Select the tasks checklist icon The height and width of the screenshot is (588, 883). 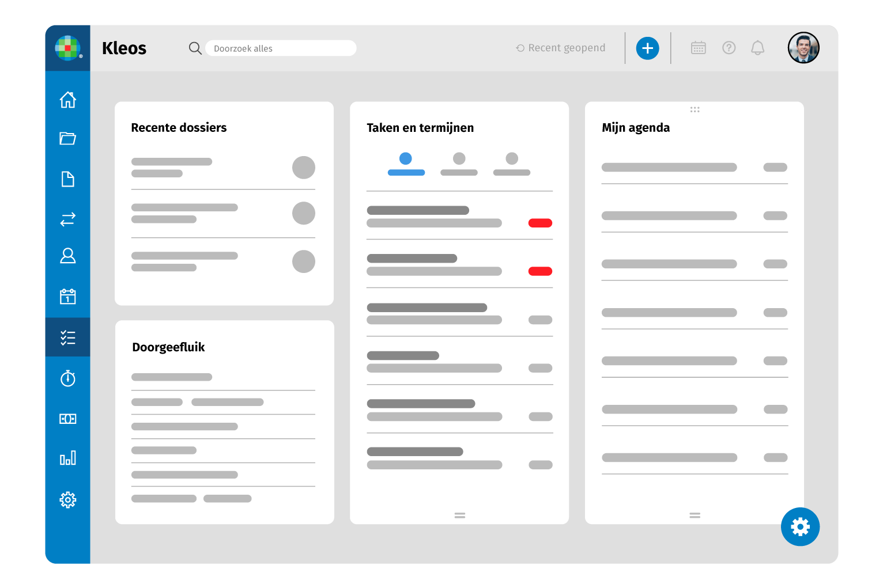coord(68,337)
